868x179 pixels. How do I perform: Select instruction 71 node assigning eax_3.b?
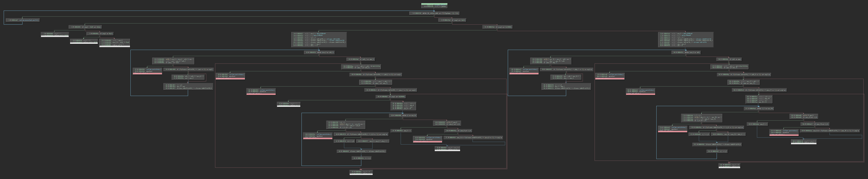coord(474,138)
